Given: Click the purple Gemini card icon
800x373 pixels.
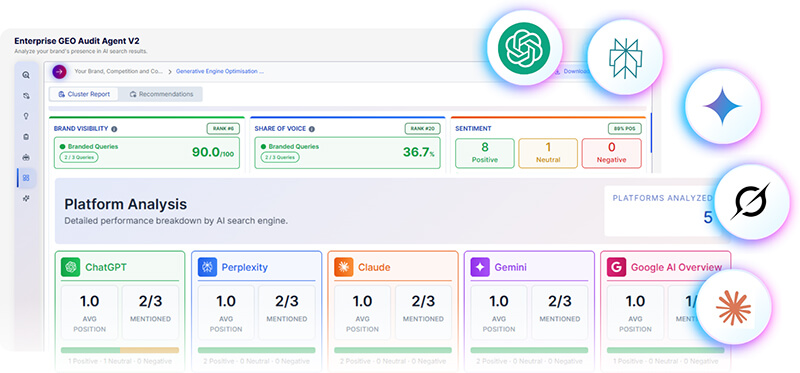Looking at the screenshot, I should pos(480,267).
